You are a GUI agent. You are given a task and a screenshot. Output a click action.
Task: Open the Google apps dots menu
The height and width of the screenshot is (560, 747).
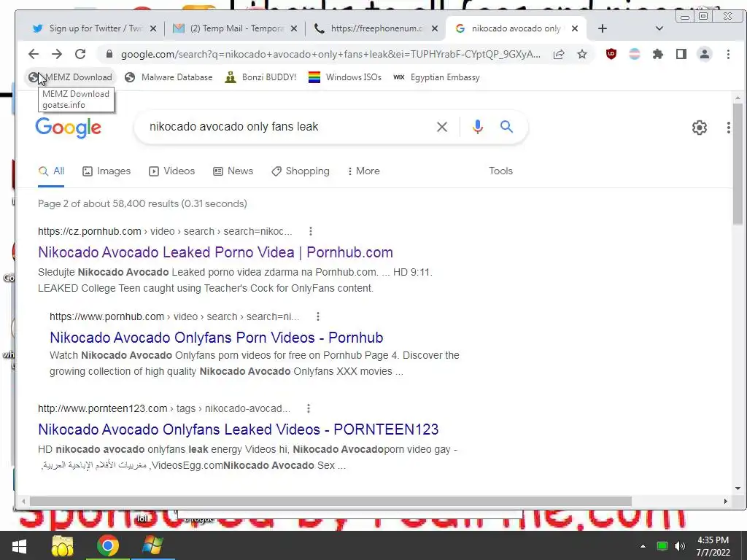tap(729, 127)
